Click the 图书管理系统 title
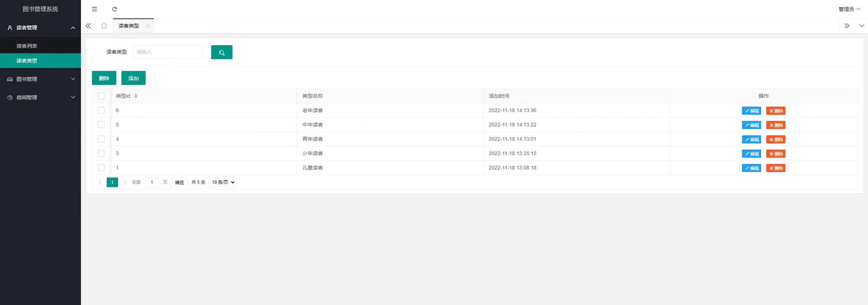The height and width of the screenshot is (305, 868). coord(40,9)
